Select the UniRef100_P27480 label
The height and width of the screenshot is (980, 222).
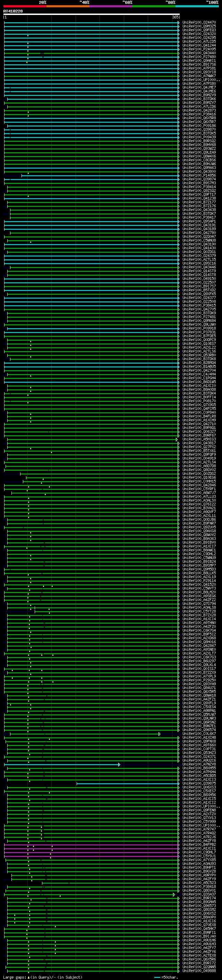pos(199,57)
